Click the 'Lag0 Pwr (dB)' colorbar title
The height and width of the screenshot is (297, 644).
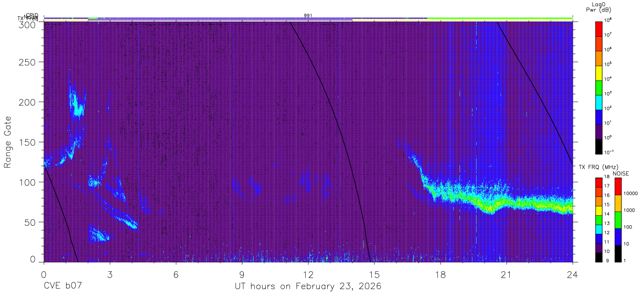[598, 7]
